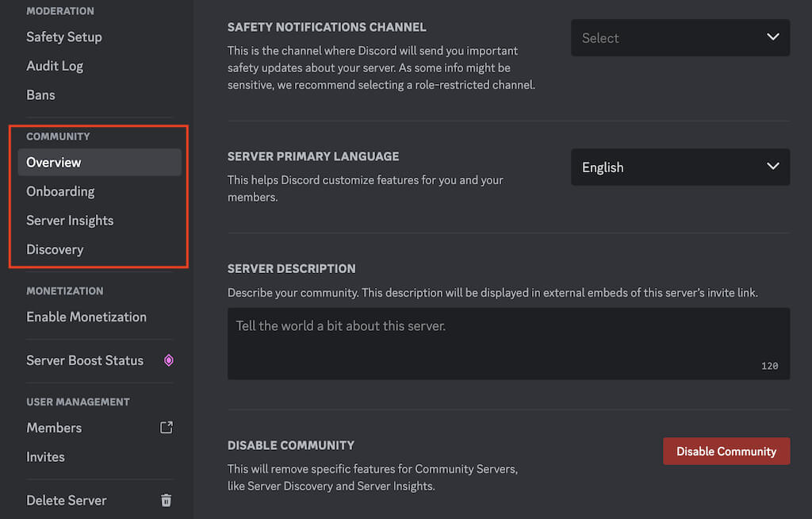
Task: Expand the Server Primary Language dropdown
Action: pos(680,167)
